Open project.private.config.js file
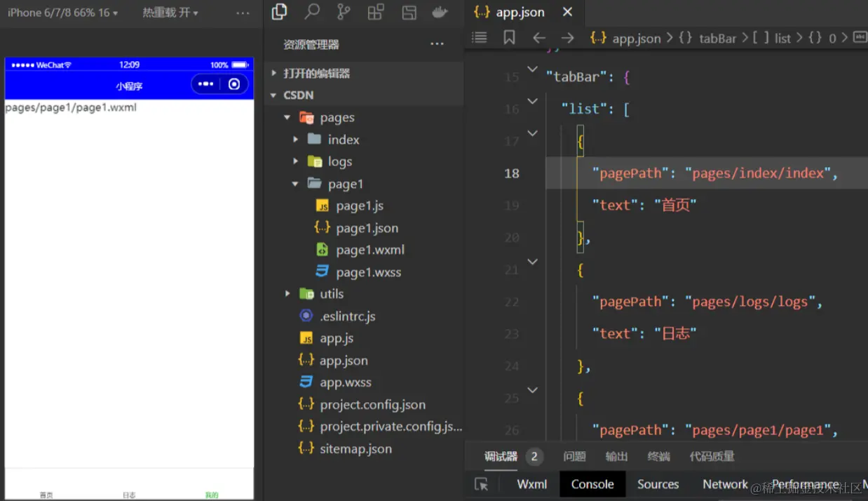868x501 pixels. [x=391, y=427]
